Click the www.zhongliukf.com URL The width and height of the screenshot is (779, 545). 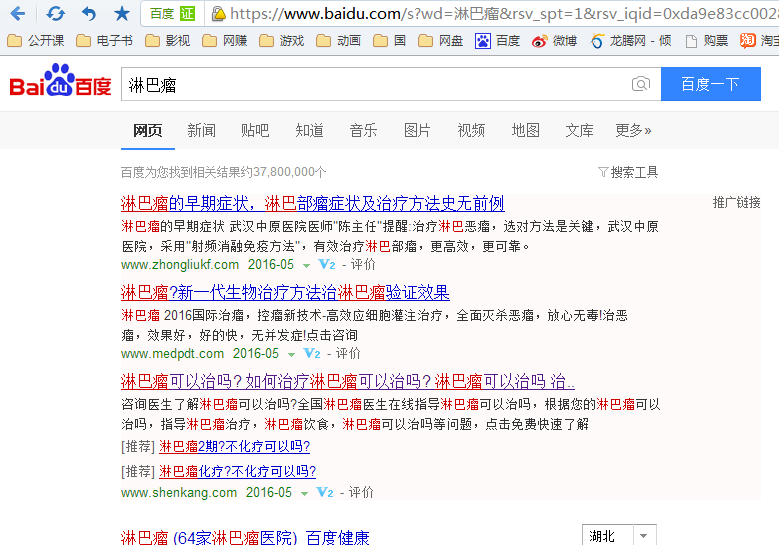coord(180,264)
